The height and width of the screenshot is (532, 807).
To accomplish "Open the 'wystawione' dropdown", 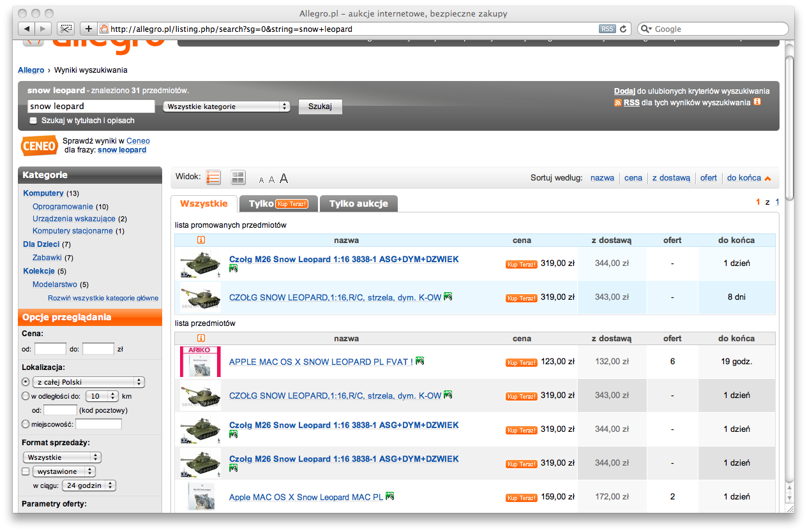I will 64,471.
